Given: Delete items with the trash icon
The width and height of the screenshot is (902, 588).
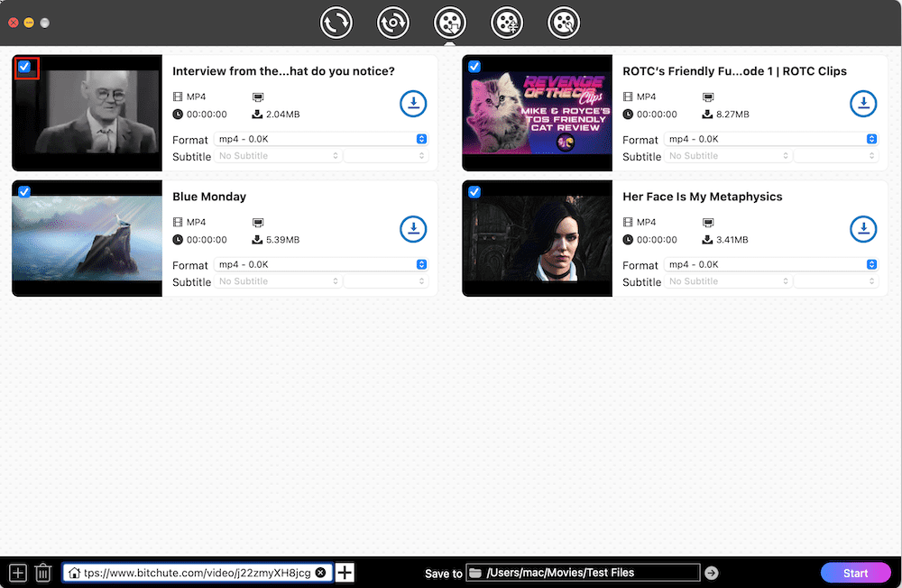Looking at the screenshot, I should coord(43,573).
